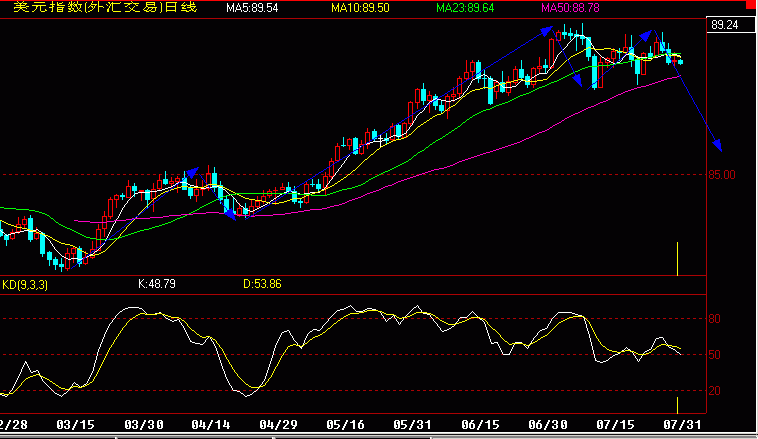758x439 pixels.
Task: Click the red square at top-right corner
Action: (x=751, y=5)
